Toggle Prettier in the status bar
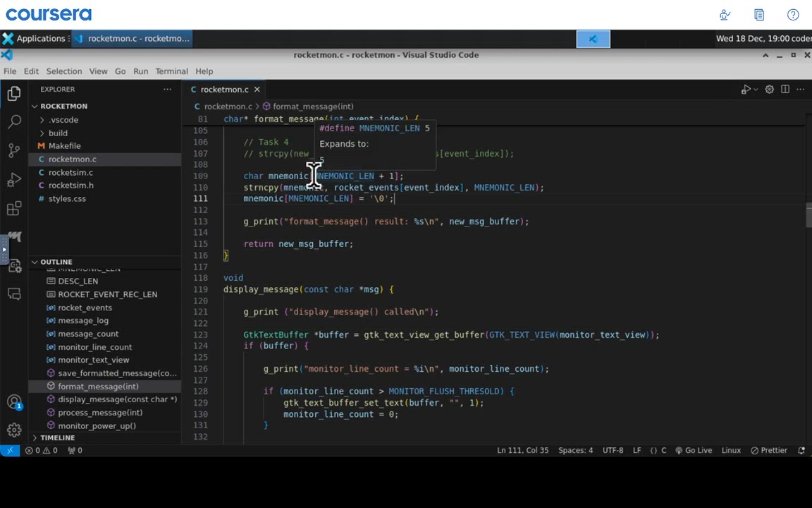 pyautogui.click(x=769, y=450)
